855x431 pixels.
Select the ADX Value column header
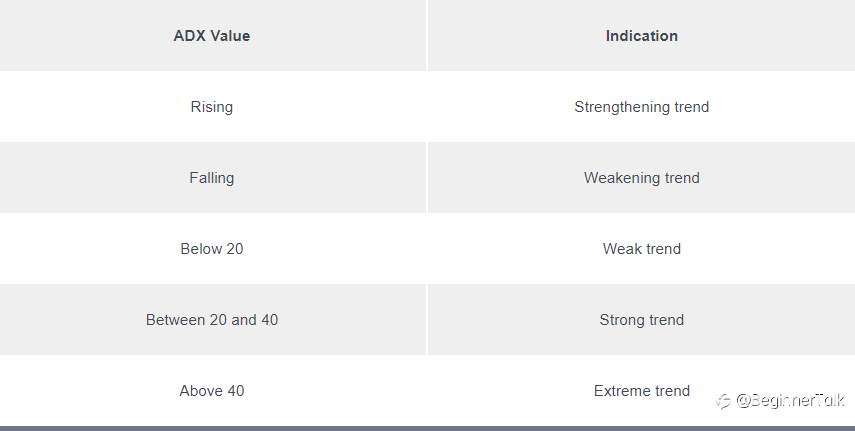213,35
